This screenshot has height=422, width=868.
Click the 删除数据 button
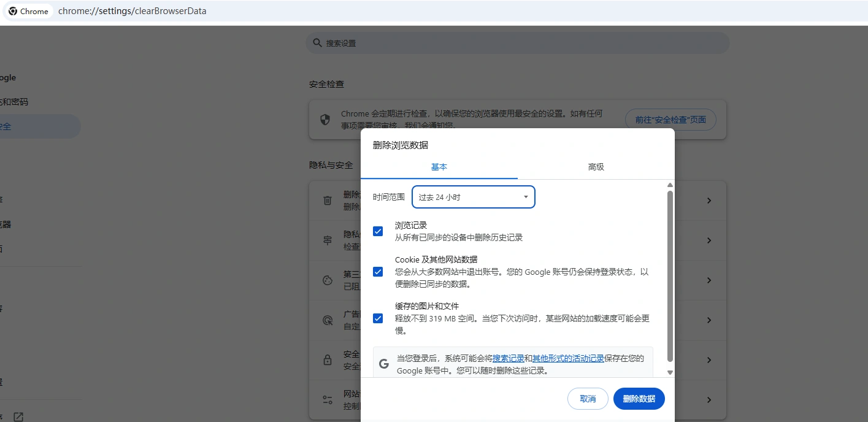(638, 398)
